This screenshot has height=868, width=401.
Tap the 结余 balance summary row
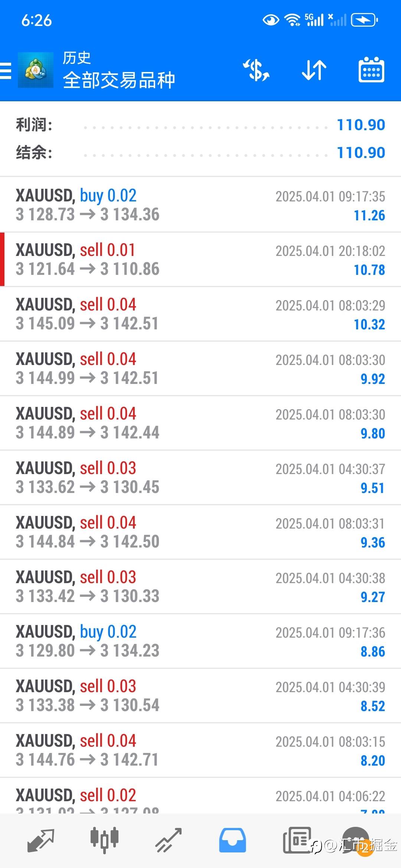click(x=200, y=153)
